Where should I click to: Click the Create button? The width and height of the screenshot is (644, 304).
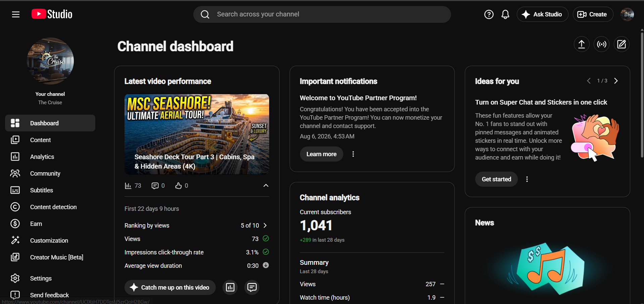click(592, 14)
